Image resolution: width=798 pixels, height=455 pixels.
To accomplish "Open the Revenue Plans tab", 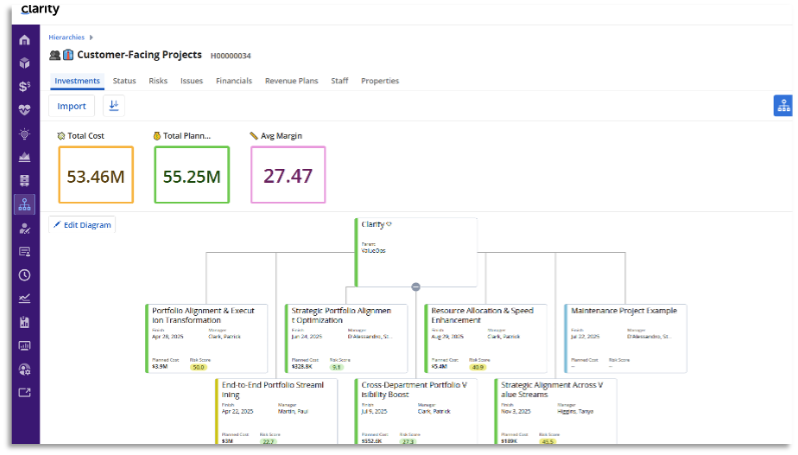I will point(291,81).
